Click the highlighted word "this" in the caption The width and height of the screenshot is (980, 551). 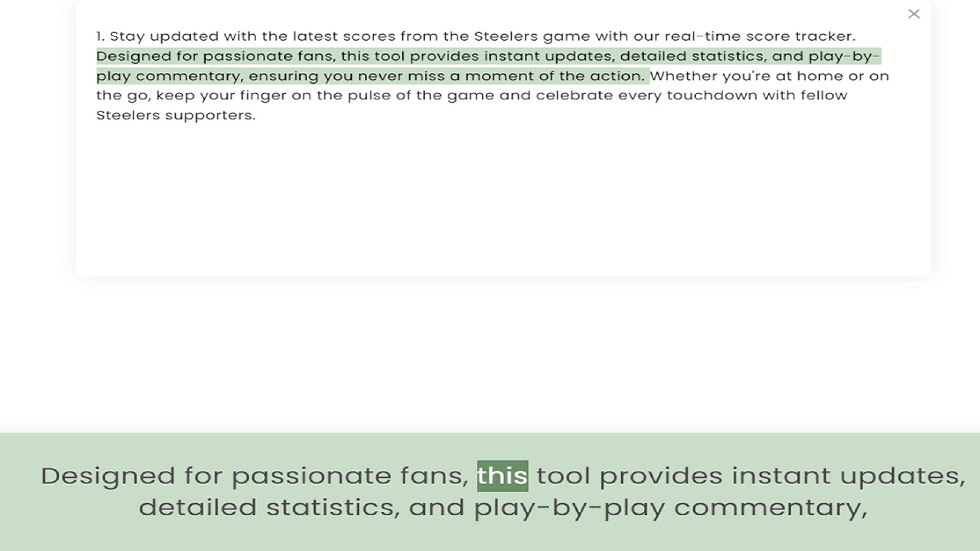pos(502,476)
